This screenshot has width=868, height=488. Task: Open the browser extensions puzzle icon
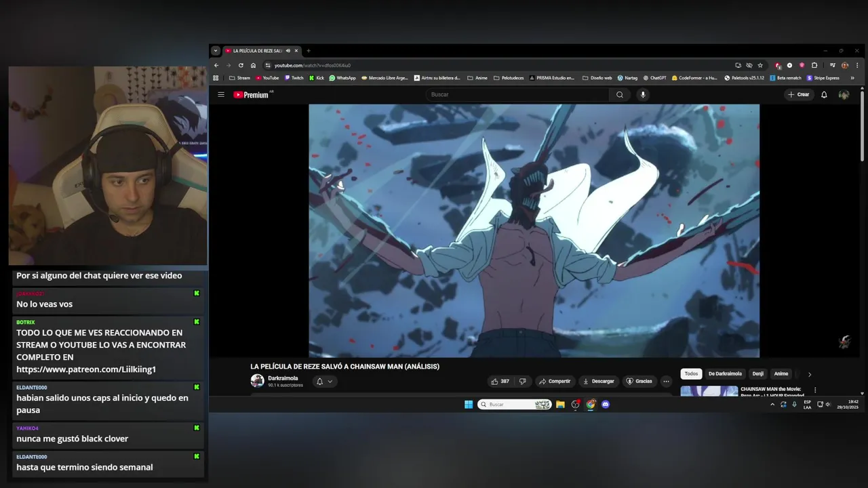(814, 65)
